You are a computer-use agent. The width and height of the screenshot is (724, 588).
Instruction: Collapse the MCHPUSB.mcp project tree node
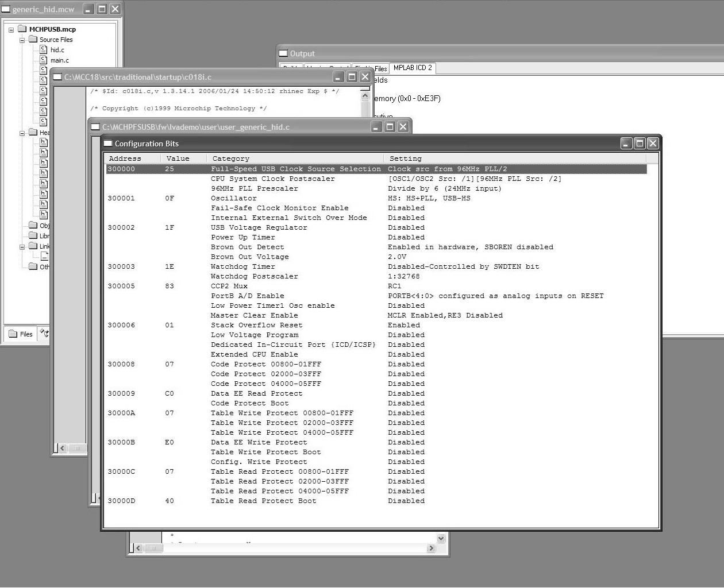[x=11, y=29]
